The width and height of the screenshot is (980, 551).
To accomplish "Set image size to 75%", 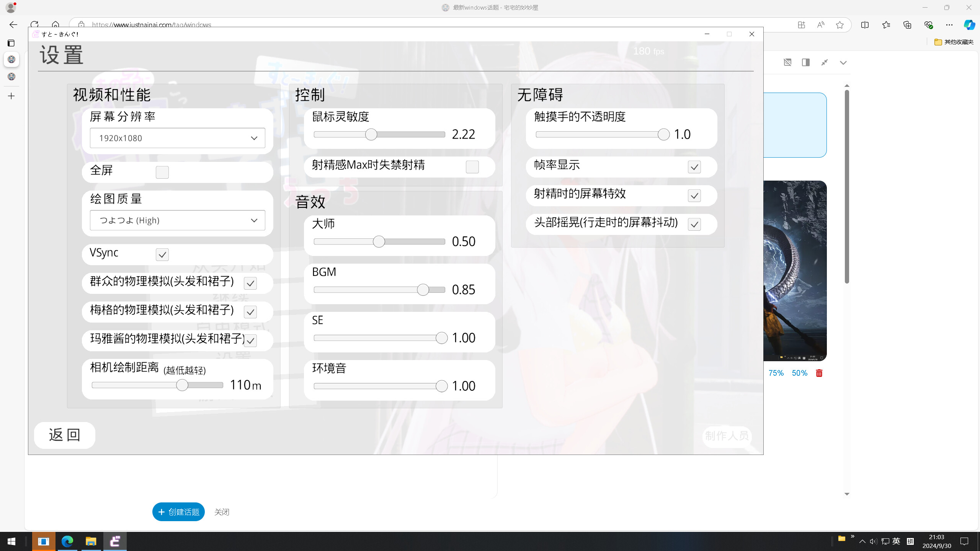I will pos(776,373).
